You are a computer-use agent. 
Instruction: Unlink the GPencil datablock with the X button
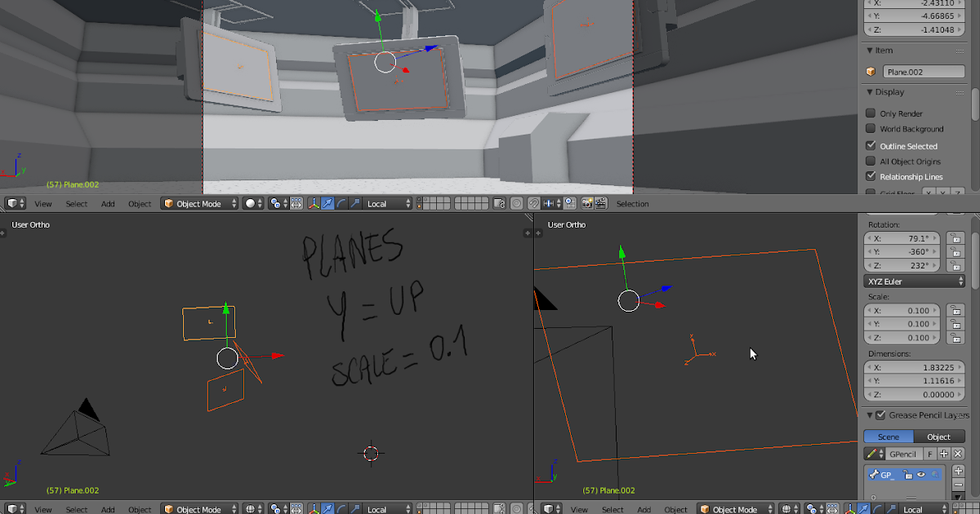pyautogui.click(x=957, y=454)
